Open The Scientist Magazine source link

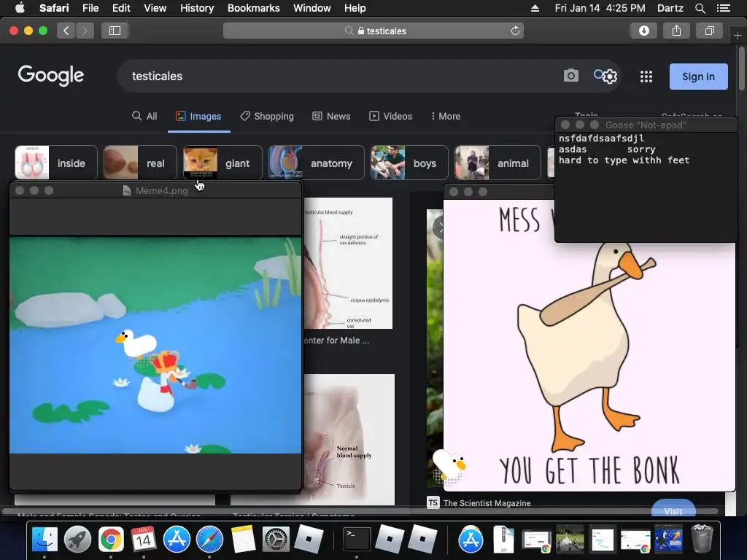(x=487, y=503)
